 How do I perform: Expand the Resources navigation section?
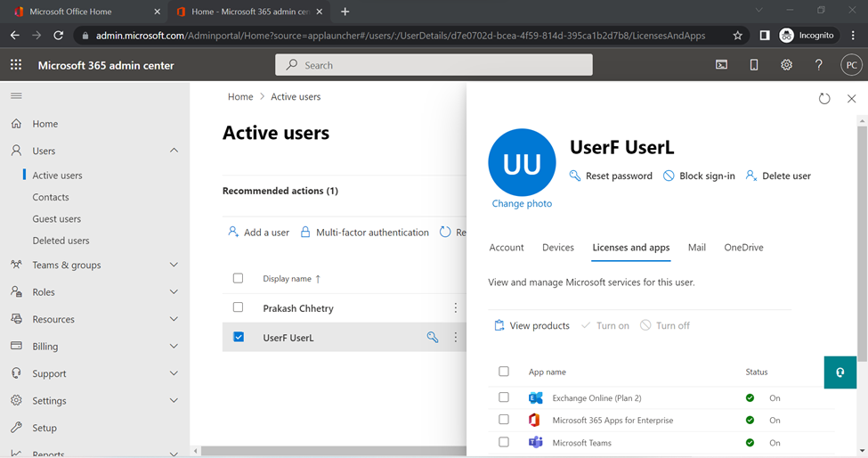[174, 319]
